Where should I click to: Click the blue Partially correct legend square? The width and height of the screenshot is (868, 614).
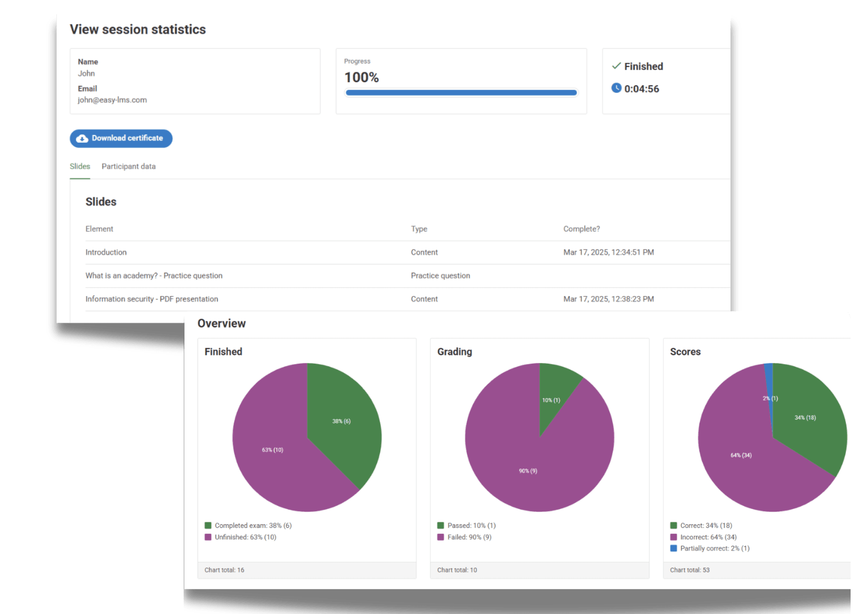tap(674, 548)
